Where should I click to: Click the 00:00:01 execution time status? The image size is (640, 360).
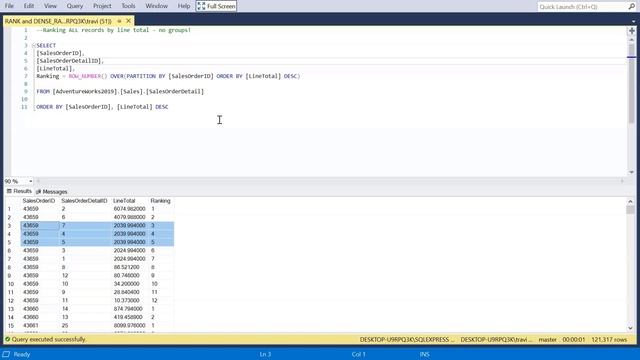(573, 339)
